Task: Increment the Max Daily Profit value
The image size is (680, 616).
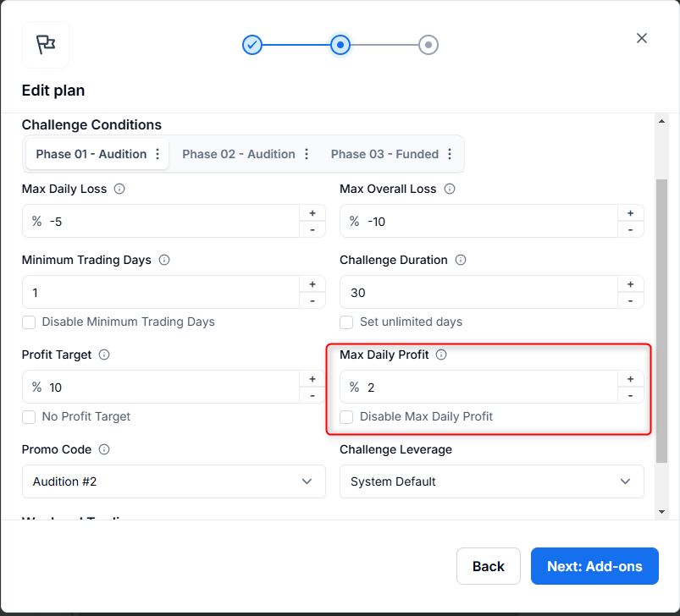Action: coord(630,379)
